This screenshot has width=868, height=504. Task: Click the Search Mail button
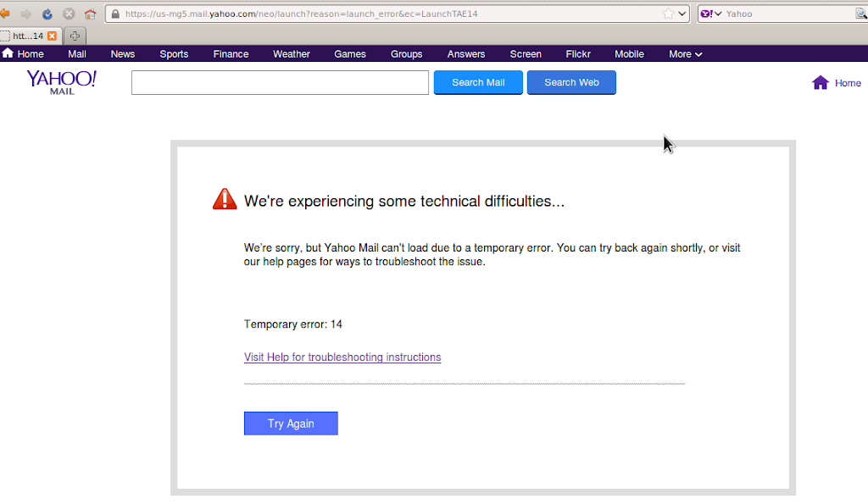(x=478, y=82)
